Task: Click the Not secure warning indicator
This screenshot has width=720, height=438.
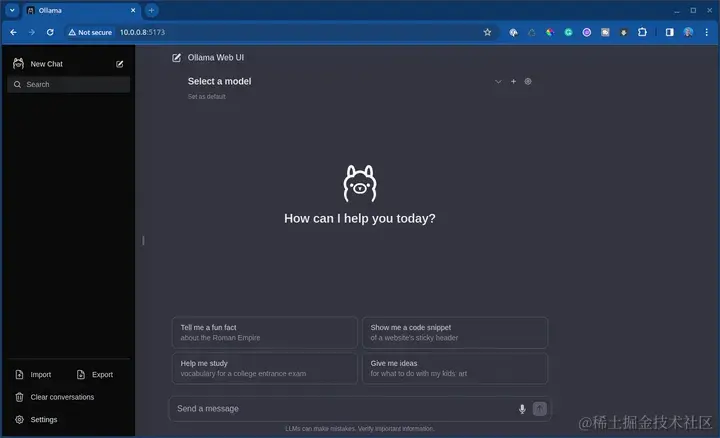Action: (90, 32)
